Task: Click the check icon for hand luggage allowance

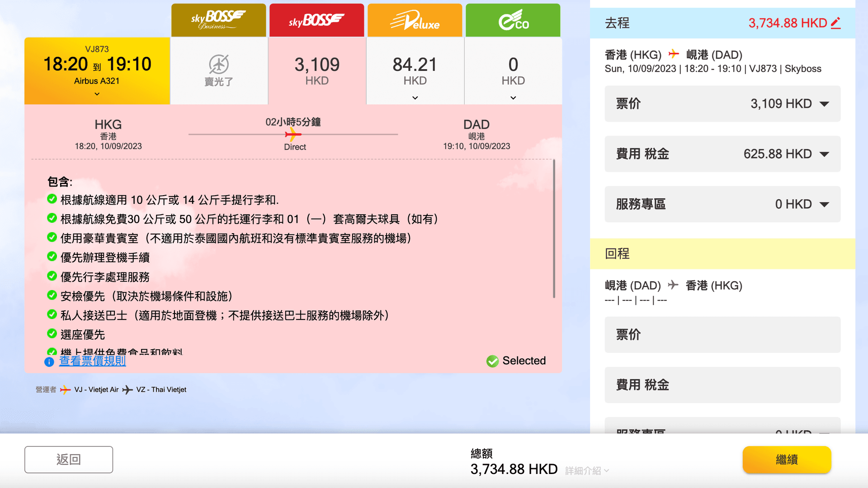Action: tap(52, 199)
